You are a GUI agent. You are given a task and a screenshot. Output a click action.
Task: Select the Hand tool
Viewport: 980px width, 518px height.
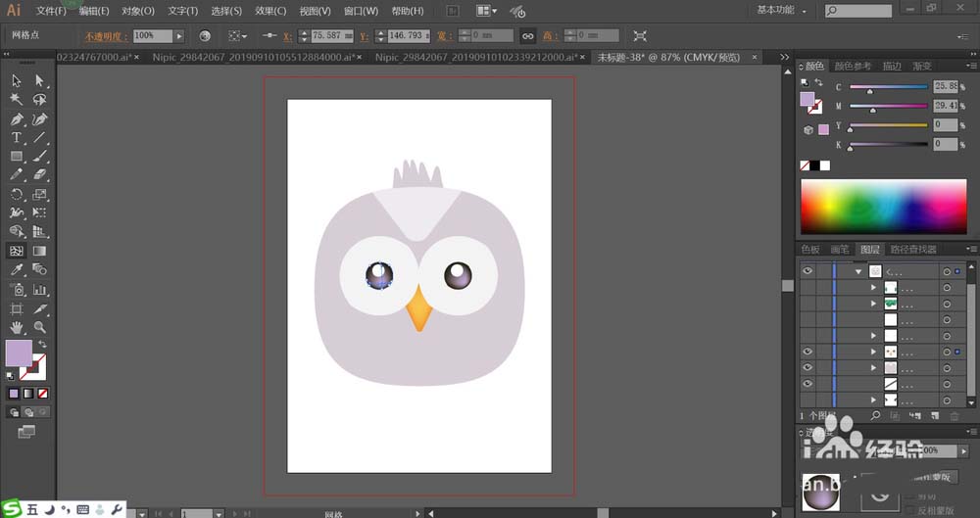point(17,327)
